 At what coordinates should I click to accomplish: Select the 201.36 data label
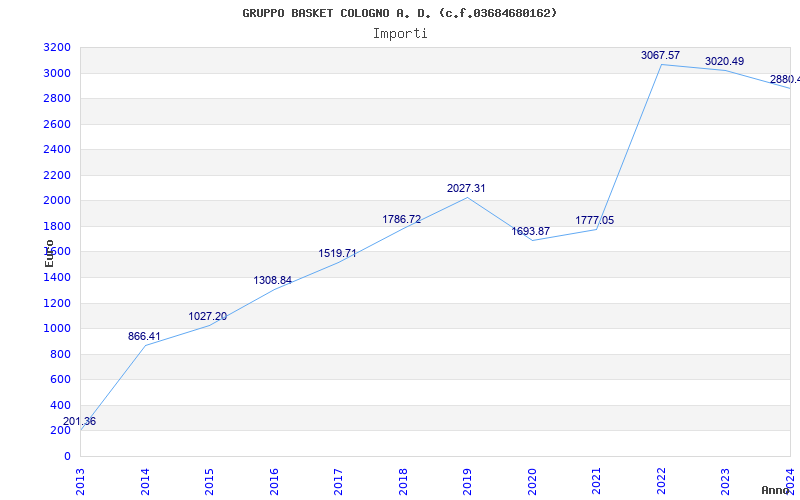[x=79, y=421]
